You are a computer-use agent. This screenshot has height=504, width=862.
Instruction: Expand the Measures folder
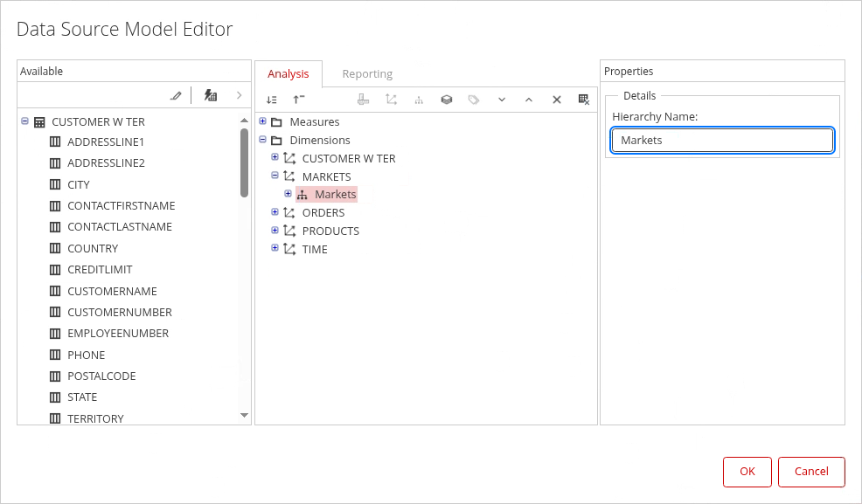coord(262,121)
